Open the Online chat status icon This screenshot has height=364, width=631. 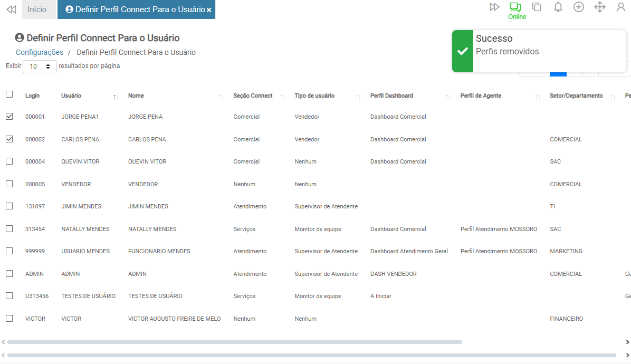[x=515, y=7]
